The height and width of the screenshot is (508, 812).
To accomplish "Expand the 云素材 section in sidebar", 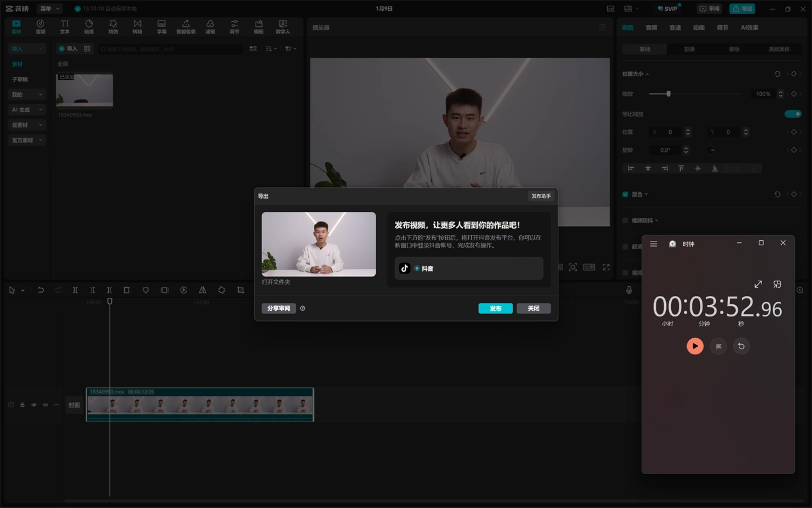I will (x=27, y=125).
